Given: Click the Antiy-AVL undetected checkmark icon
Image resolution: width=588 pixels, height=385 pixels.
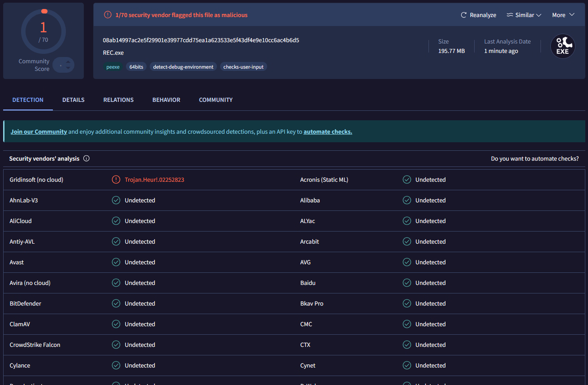Looking at the screenshot, I should coord(116,241).
